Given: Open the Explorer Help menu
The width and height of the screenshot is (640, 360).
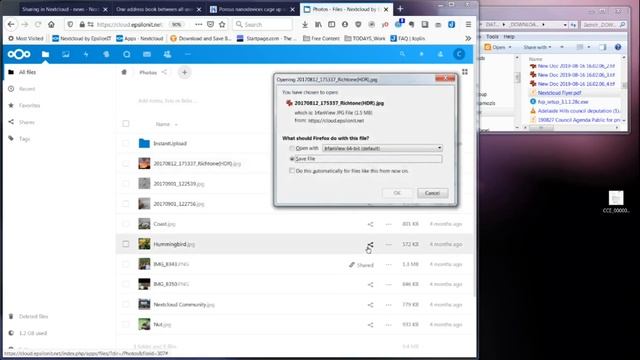Looking at the screenshot, I should [x=509, y=37].
